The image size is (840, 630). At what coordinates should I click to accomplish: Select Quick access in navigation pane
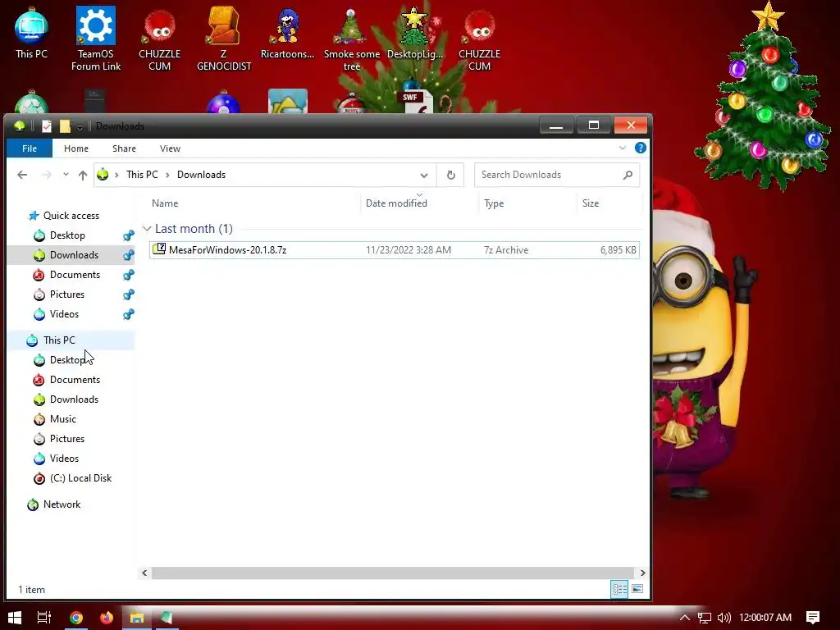71,216
